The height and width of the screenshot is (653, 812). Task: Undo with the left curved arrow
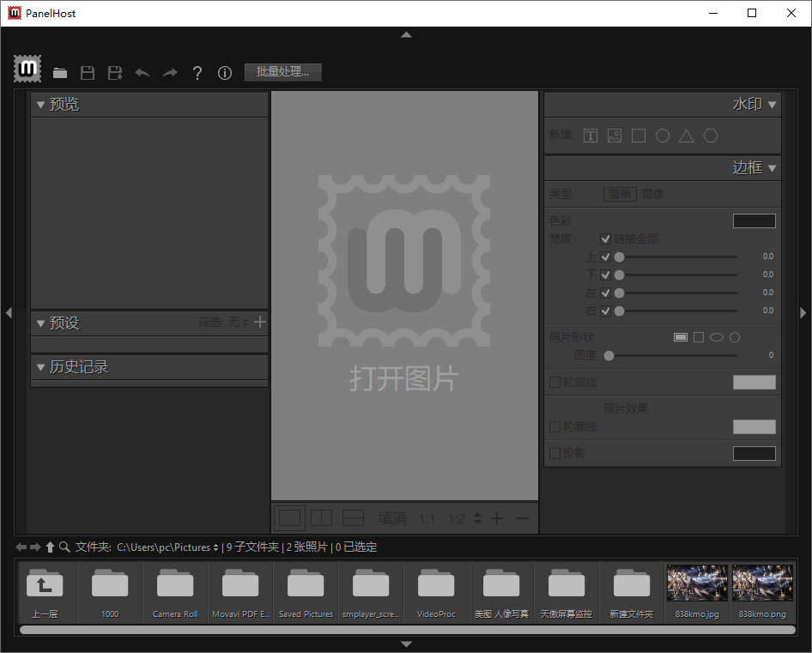(142, 73)
